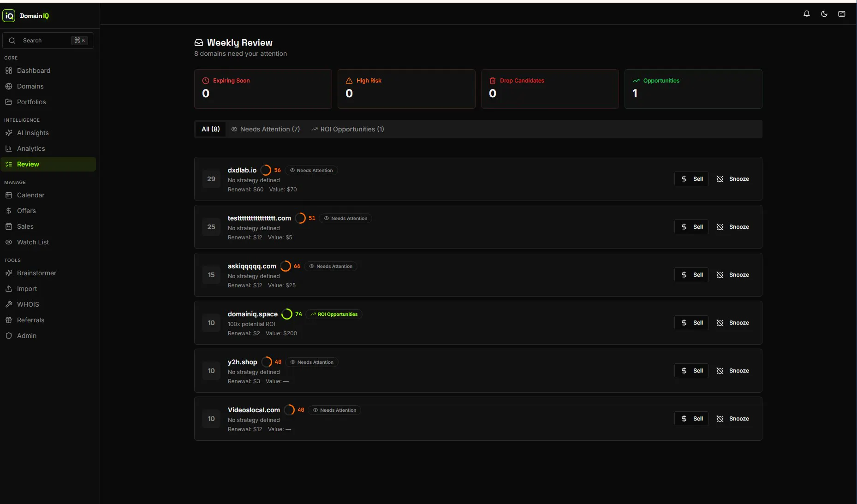Click the sidebar Search field
The image size is (857, 504).
click(x=48, y=41)
